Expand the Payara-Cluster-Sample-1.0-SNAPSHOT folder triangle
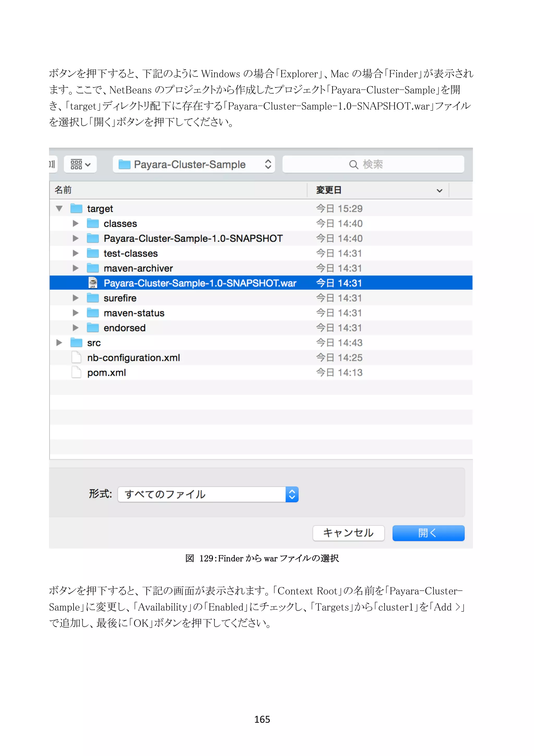The image size is (534, 756). point(76,238)
